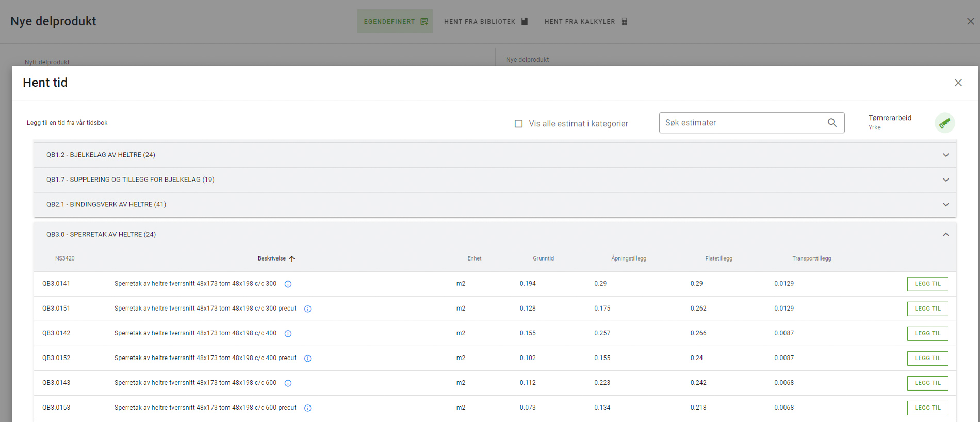
Task: Open info icon for QB3.0143 row
Action: tap(288, 383)
